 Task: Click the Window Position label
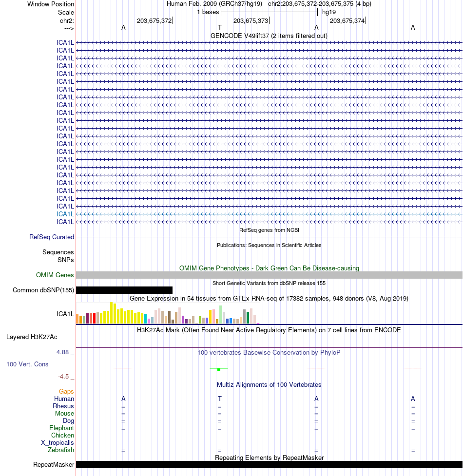50,4
